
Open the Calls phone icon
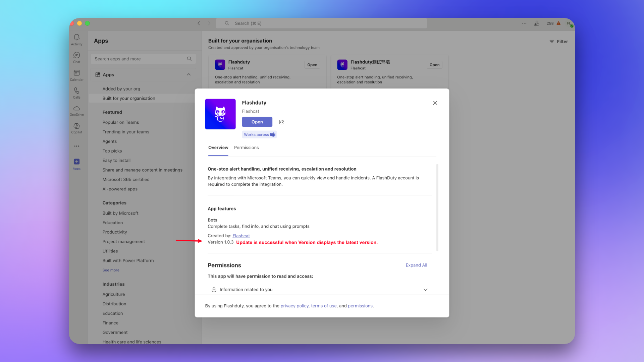pos(76,93)
